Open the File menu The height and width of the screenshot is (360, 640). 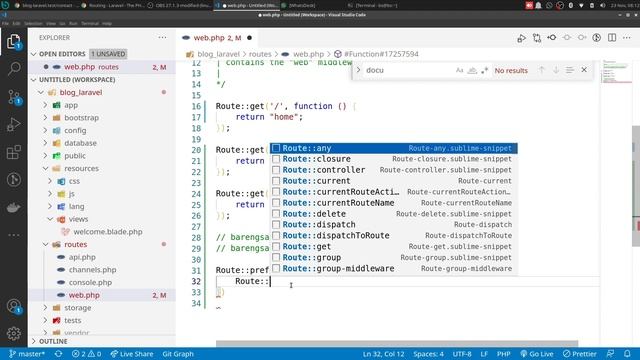point(5,24)
